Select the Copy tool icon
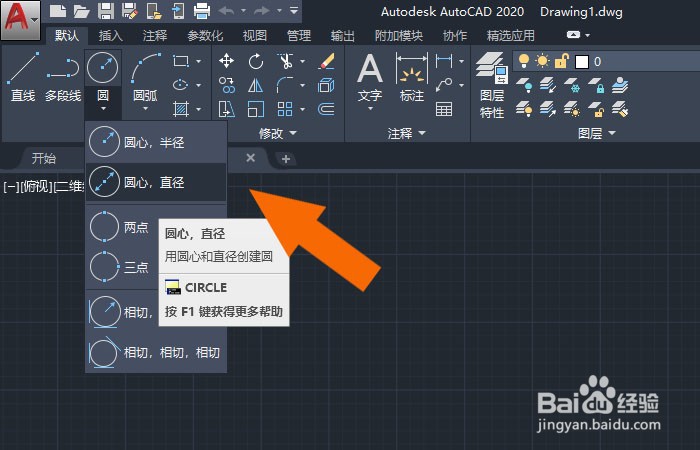 (227, 85)
